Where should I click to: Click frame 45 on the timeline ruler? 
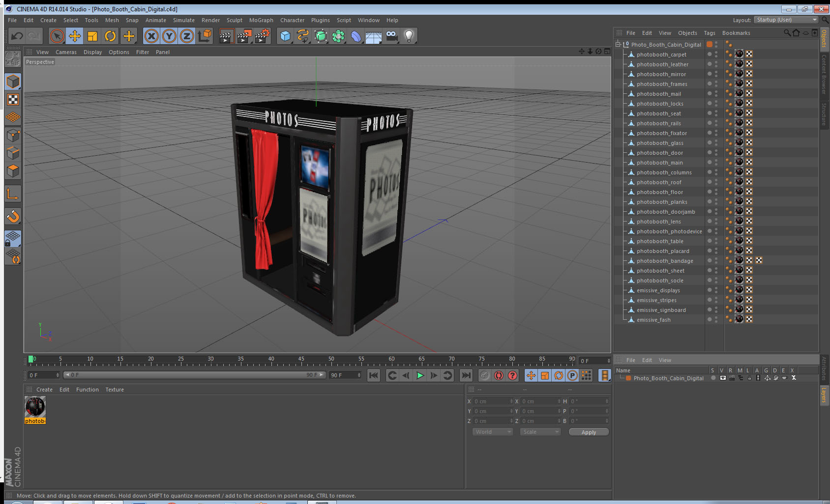point(301,359)
